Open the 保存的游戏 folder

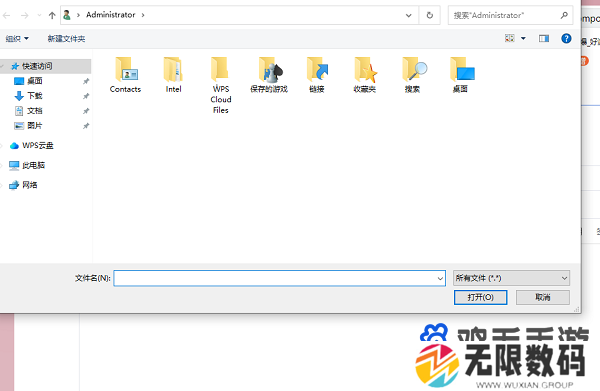point(269,75)
